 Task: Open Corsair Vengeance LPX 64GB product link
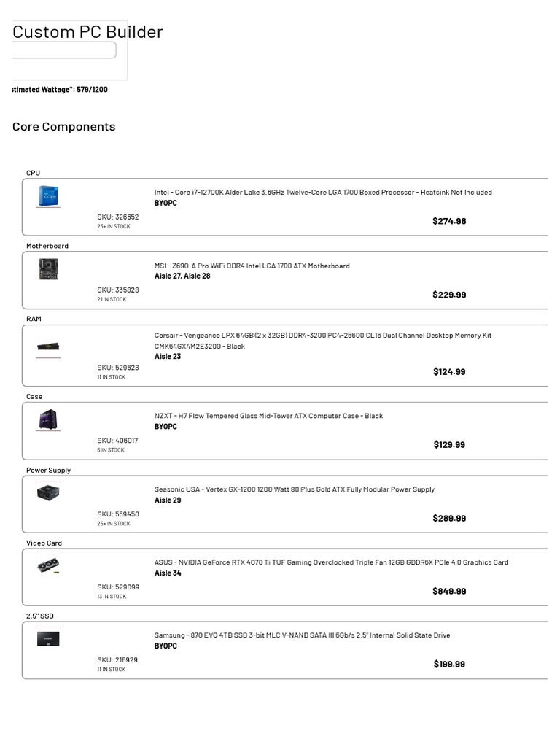tap(322, 336)
